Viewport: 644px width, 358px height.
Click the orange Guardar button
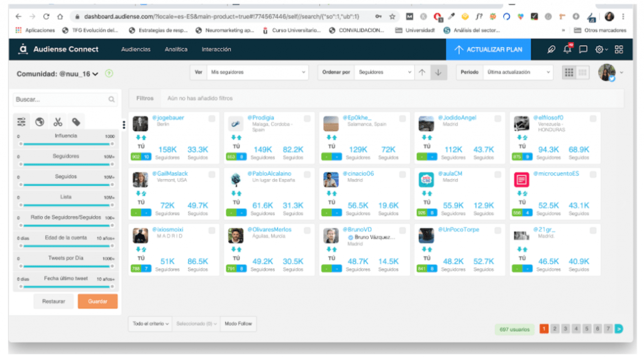coord(97,301)
